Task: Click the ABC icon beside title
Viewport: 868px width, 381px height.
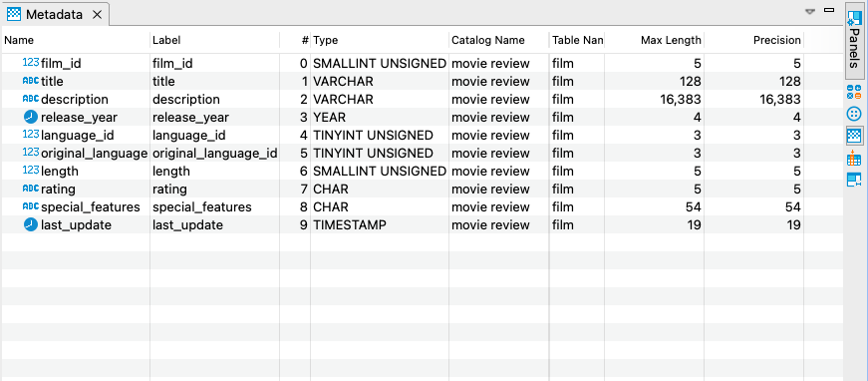Action: coord(31,81)
